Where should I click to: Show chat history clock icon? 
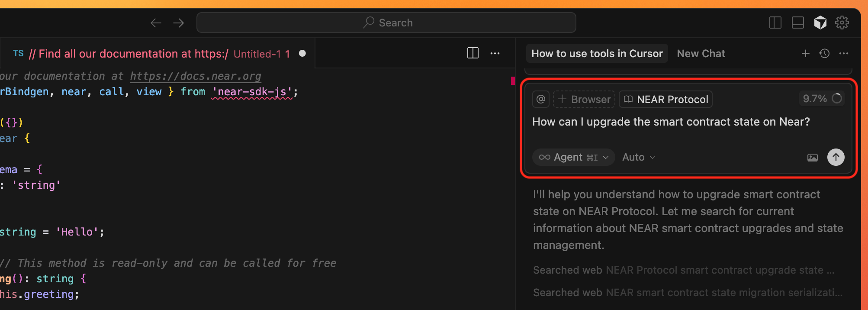coord(824,53)
